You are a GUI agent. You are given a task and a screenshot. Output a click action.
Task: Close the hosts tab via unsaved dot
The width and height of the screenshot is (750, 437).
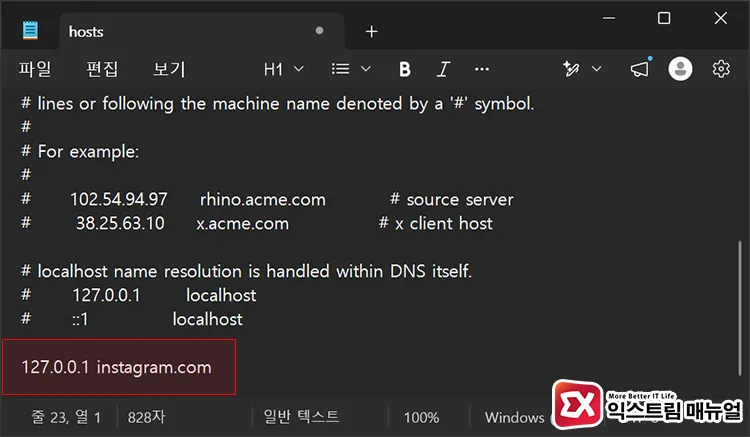(x=320, y=31)
